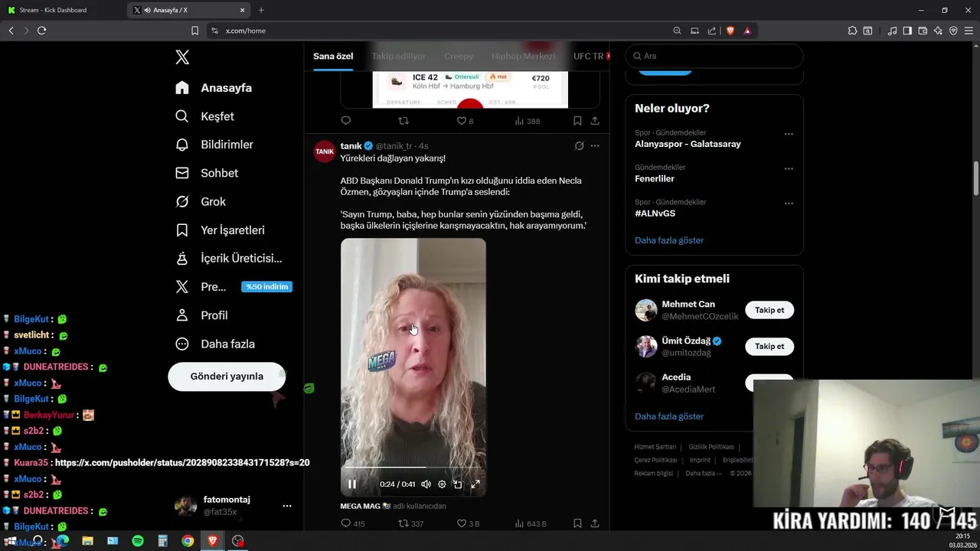Viewport: 980px width, 551px height.
Task: Pause the tanık video
Action: (352, 484)
